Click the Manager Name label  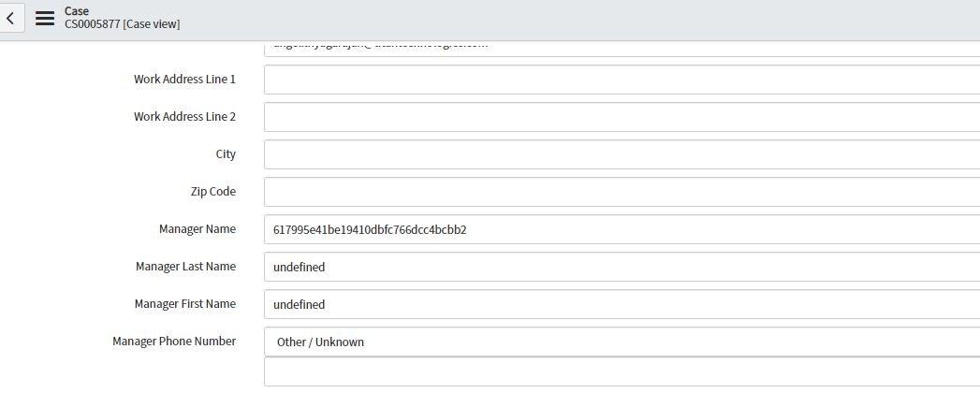(x=197, y=228)
